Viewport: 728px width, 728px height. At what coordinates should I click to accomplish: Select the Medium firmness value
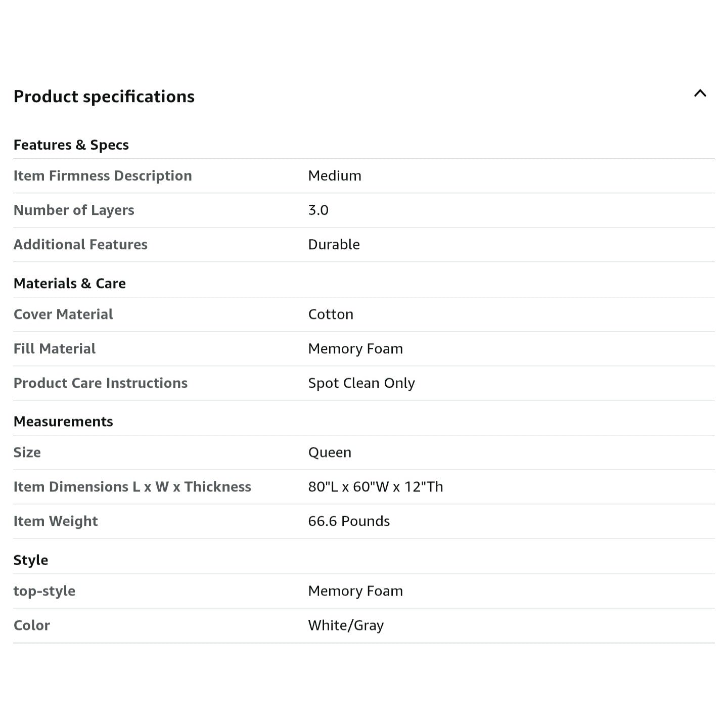pyautogui.click(x=335, y=176)
